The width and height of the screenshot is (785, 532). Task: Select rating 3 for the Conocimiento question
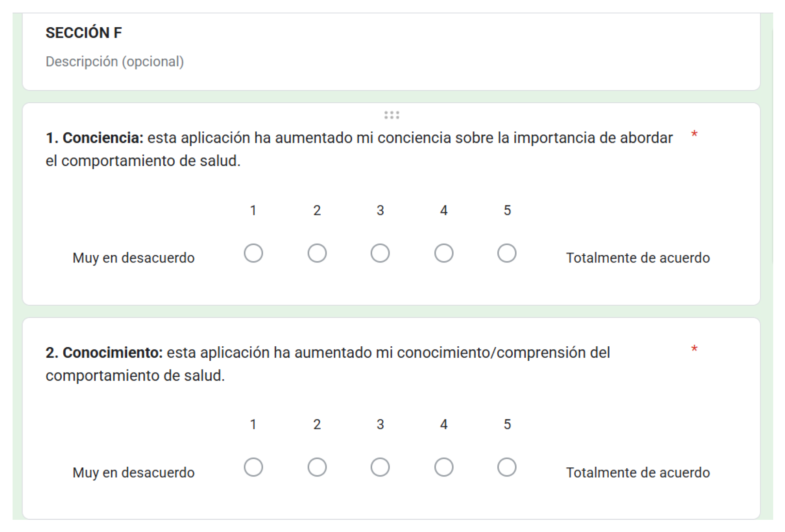coord(380,467)
